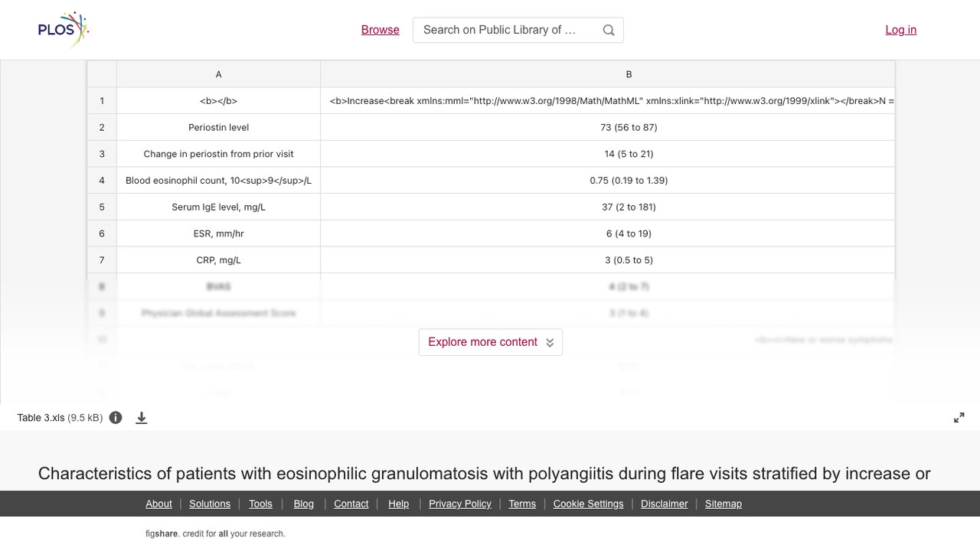Open the Tools footer link
The height and width of the screenshot is (551, 980).
tap(260, 504)
